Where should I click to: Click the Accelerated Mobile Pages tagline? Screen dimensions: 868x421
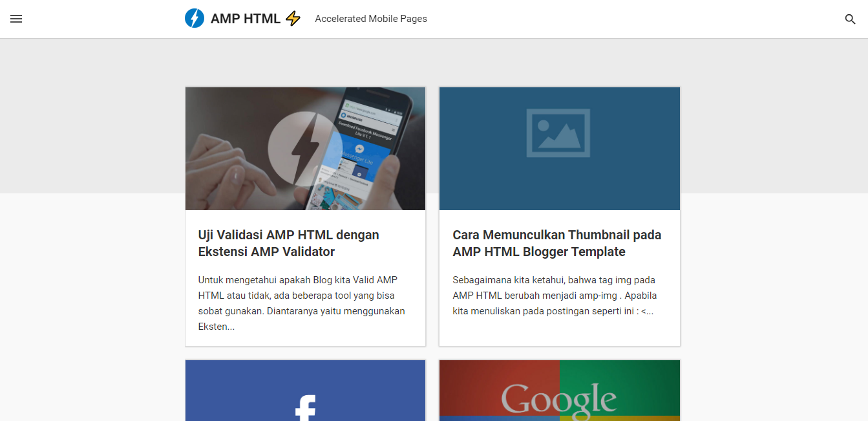point(371,19)
